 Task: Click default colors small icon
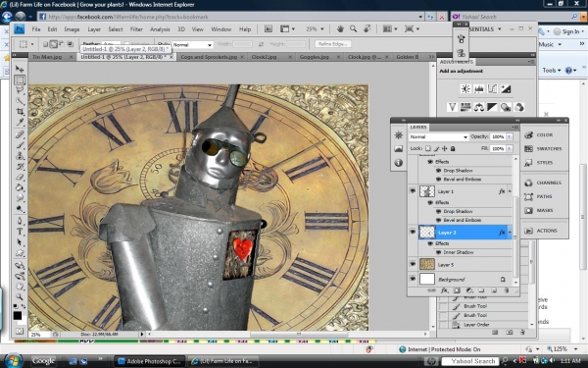[x=16, y=306]
